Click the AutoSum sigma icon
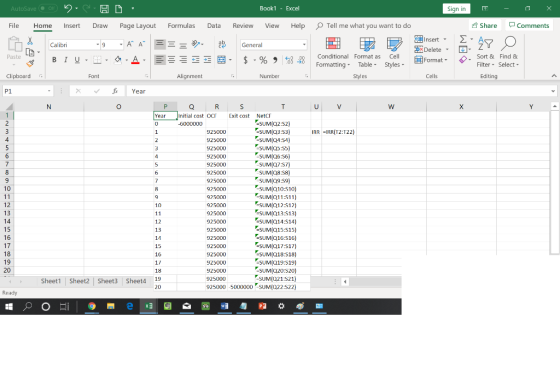Viewport: 560px width, 376px height. point(463,39)
